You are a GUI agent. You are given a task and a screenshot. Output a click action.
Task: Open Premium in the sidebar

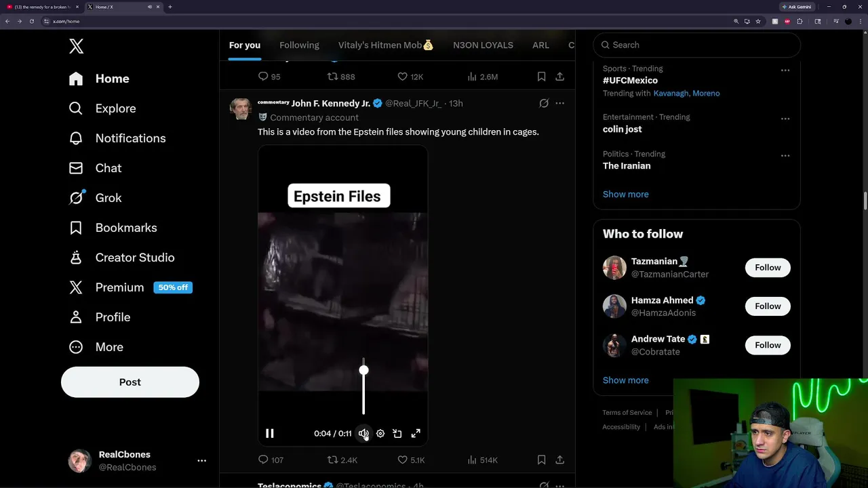click(x=130, y=287)
